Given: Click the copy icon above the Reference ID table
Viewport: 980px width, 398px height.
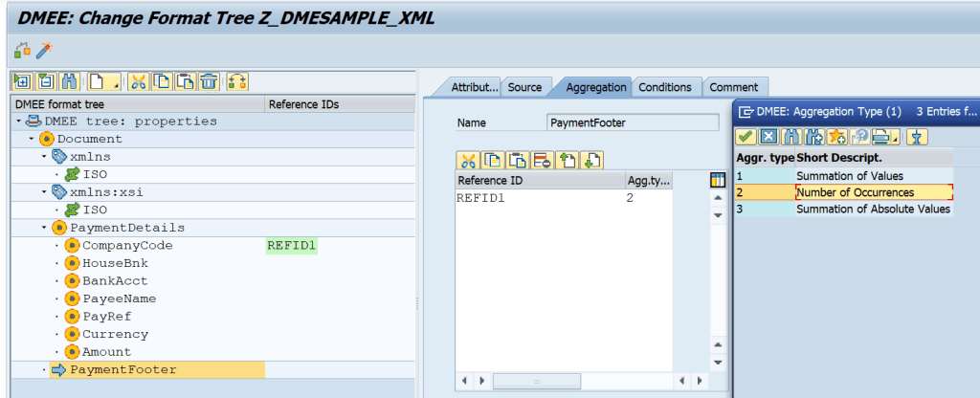Looking at the screenshot, I should click(493, 160).
